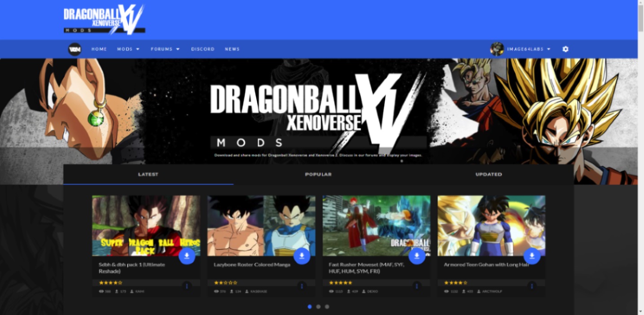
Task: Open Armored Teen Gohan thumbnail image
Action: [491, 226]
